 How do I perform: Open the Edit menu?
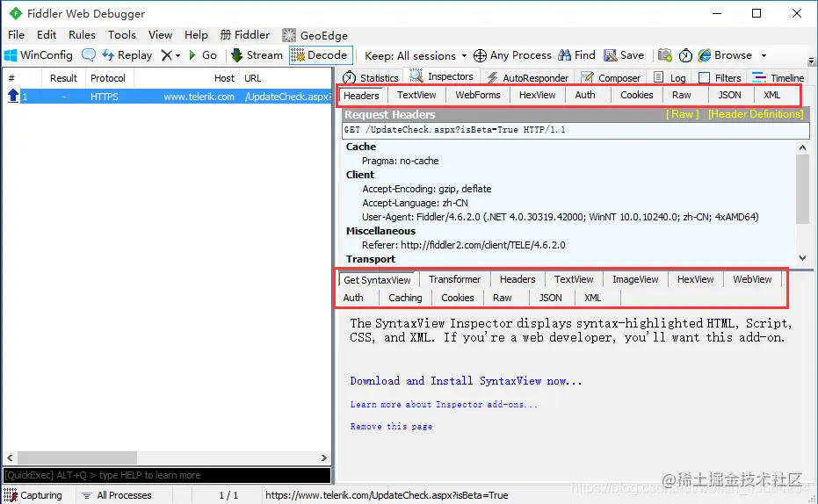pyautogui.click(x=47, y=35)
